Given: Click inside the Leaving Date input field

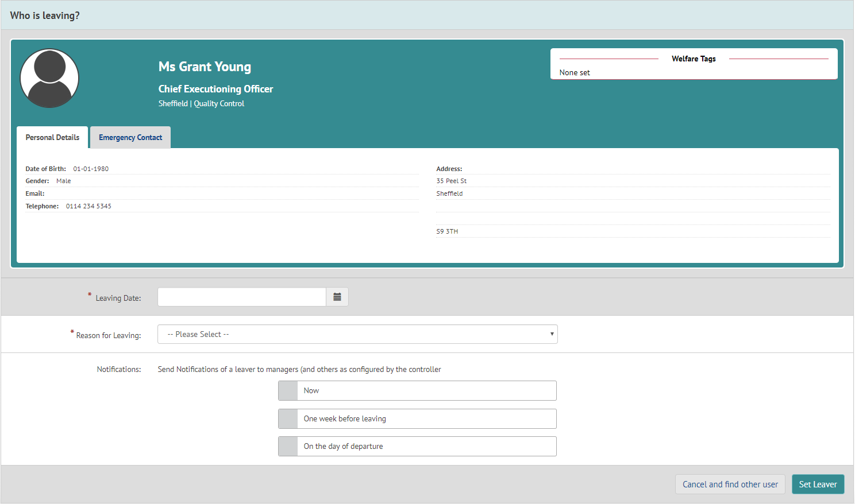Looking at the screenshot, I should [x=241, y=297].
